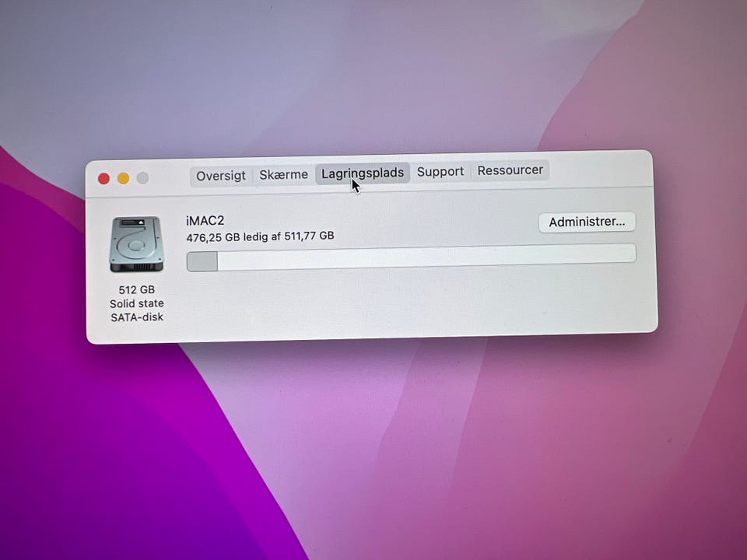The image size is (747, 560).
Task: Click the storage usage bar
Action: tap(411, 257)
